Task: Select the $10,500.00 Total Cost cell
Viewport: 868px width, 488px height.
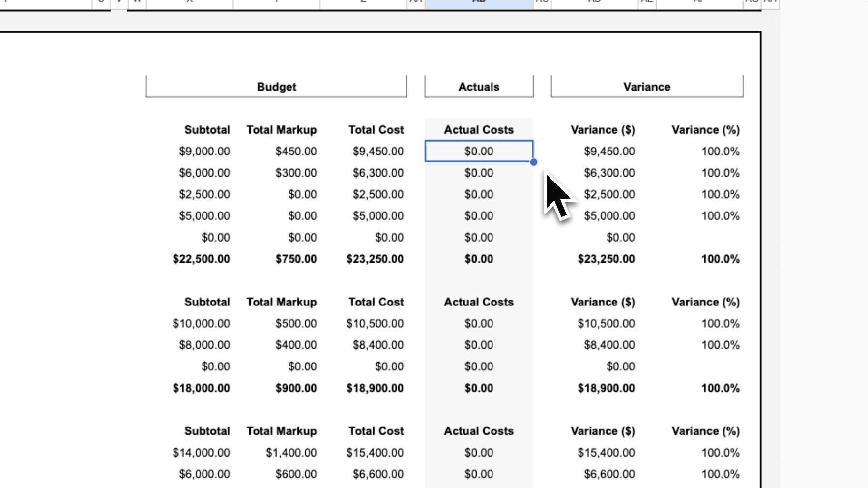Action: pos(376,323)
